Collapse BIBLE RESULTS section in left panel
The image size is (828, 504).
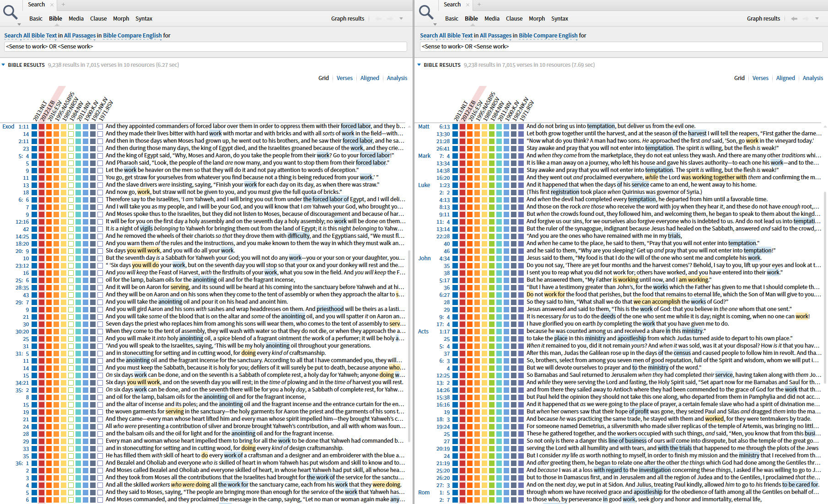4,65
